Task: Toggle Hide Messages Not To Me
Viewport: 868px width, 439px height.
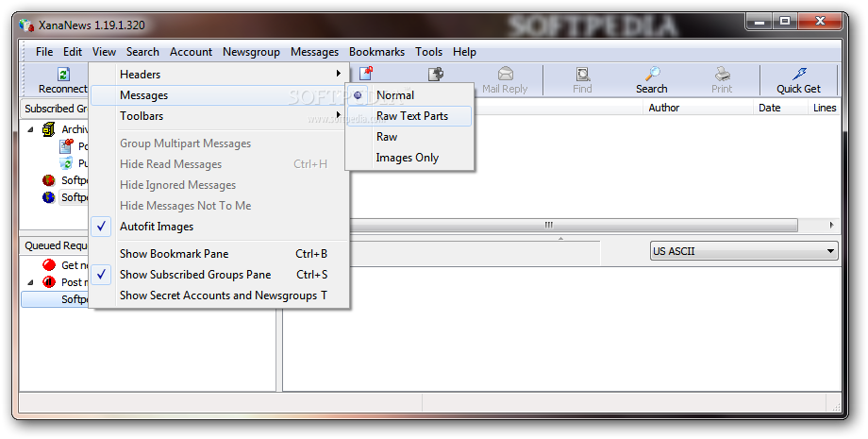Action: click(219, 206)
